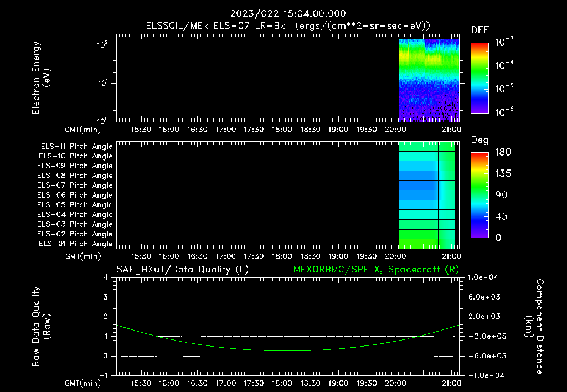Click the GMT(min) label under bottom panel
Image resolution: width=567 pixels, height=392 pixels.
click(83, 383)
